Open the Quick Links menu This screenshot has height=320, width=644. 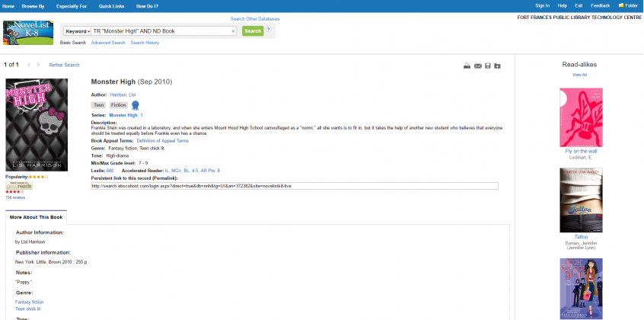coord(111,5)
